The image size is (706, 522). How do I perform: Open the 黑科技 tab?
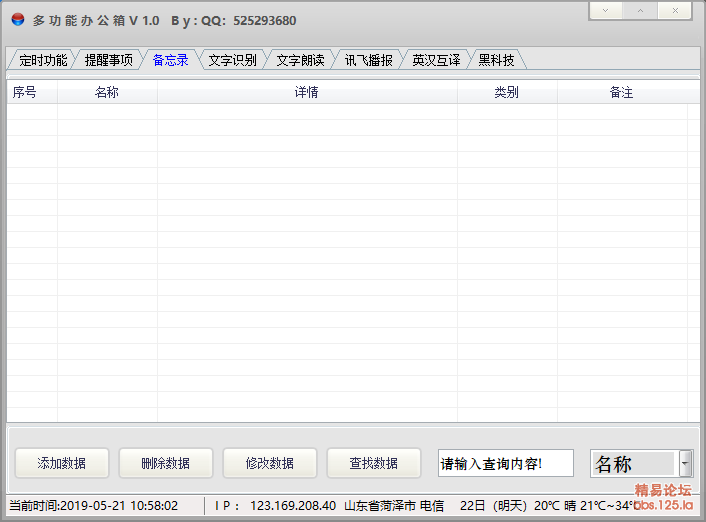[x=496, y=60]
